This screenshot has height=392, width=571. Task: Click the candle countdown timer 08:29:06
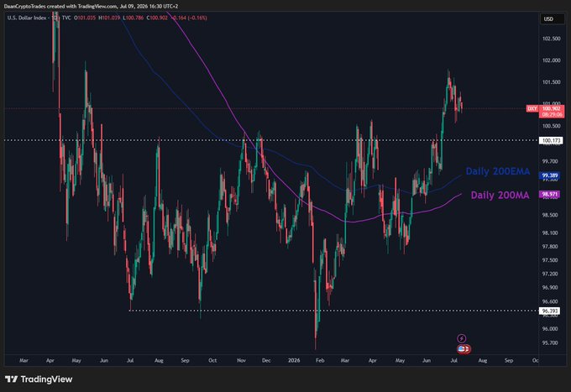click(x=552, y=114)
